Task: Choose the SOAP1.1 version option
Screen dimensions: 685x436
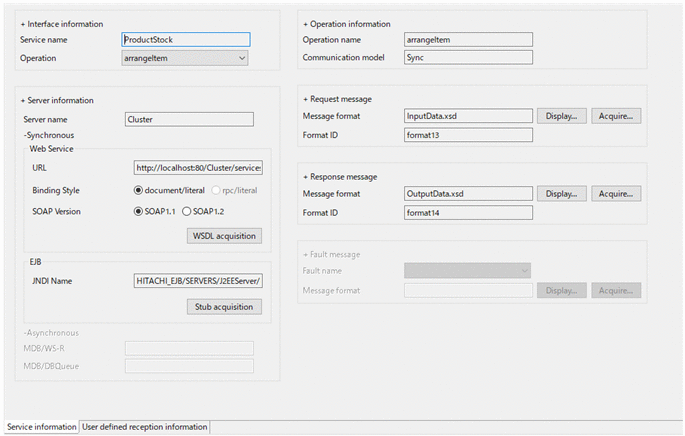Action: [139, 211]
